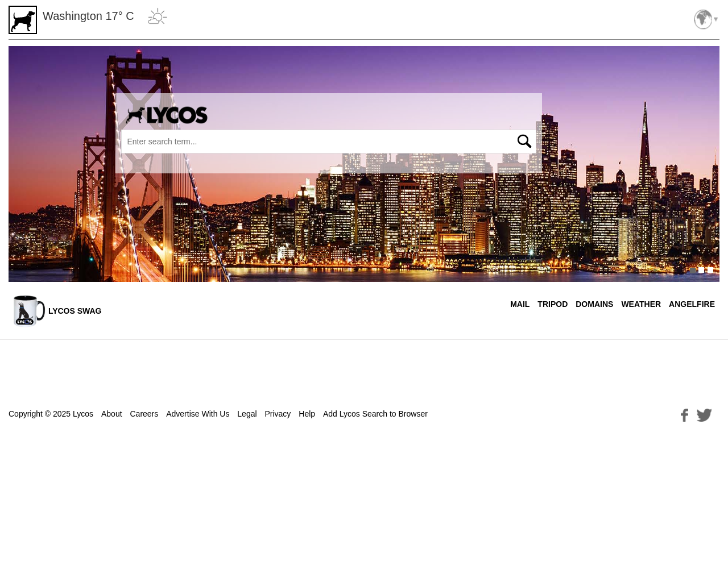
Task: Expand the dropdown arrow beside the globe
Action: click(x=716, y=19)
